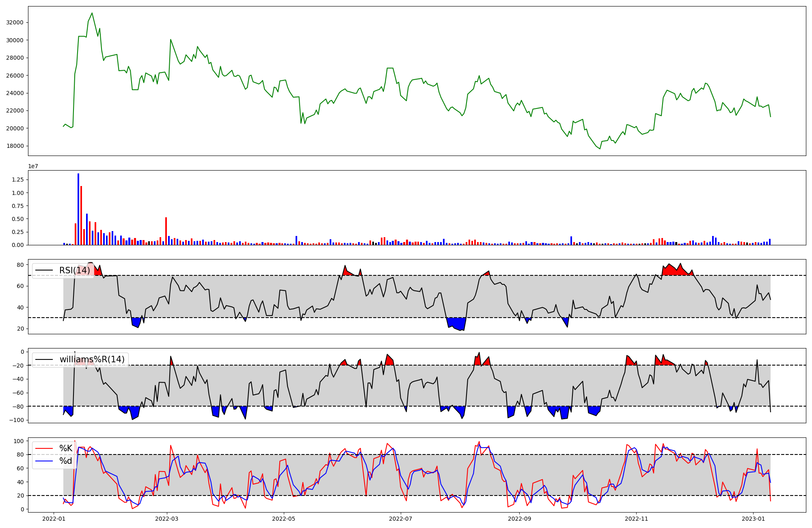The height and width of the screenshot is (528, 812).
Task: Click the tallest blue volume bar
Action: click(78, 209)
